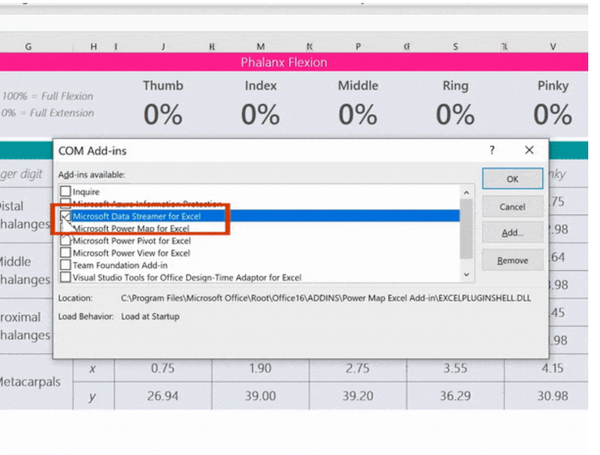Viewport: 600px width, 455px height.
Task: Select column header S in the spreadsheet
Action: (455, 46)
